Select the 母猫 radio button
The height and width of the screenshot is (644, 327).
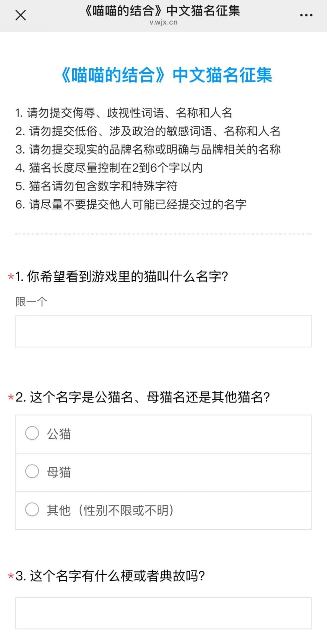pos(32,471)
